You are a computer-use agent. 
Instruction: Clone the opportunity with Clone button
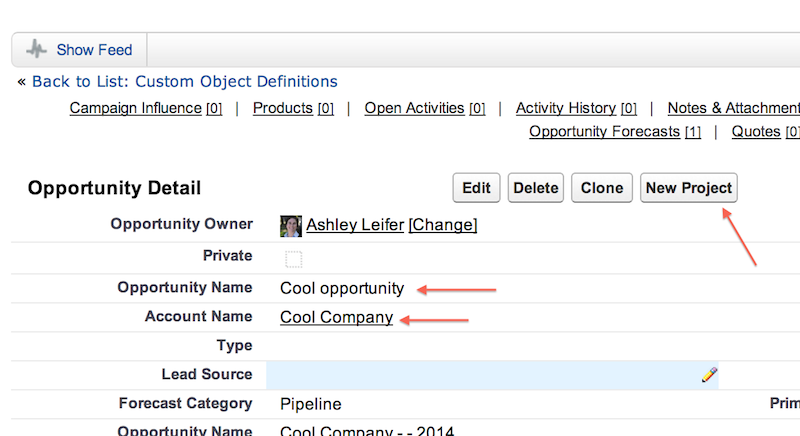click(602, 188)
